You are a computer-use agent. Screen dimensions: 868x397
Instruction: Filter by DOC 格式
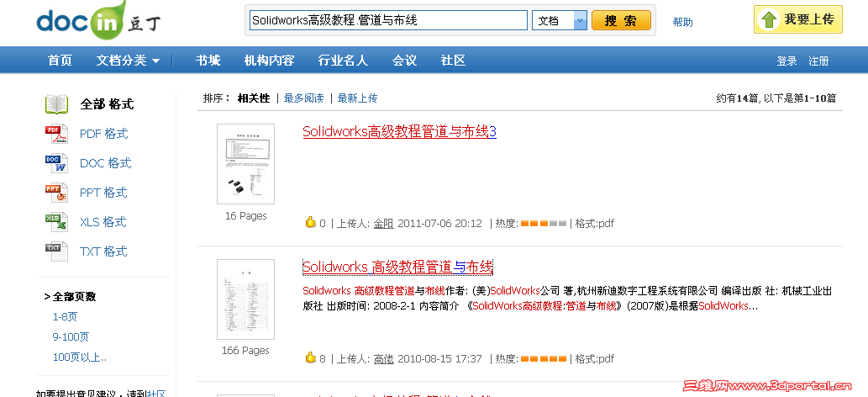coord(105,163)
